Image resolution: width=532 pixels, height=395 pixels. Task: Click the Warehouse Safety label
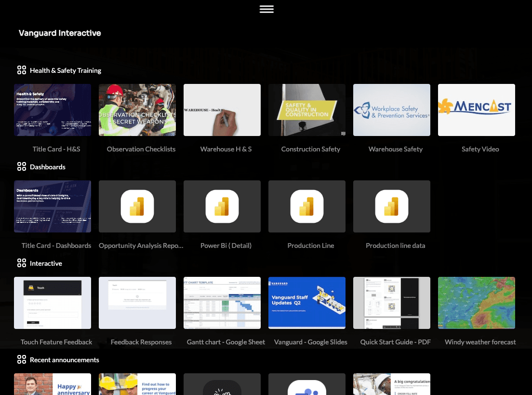pyautogui.click(x=396, y=149)
